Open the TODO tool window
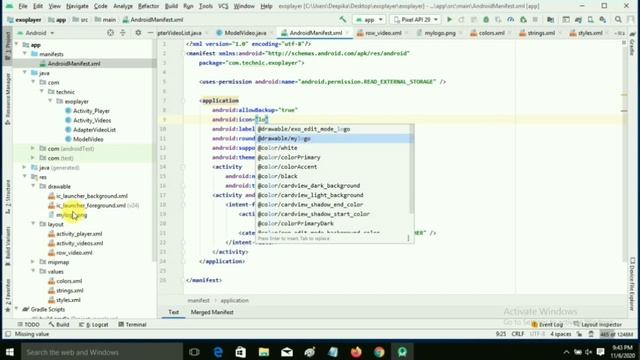Viewport: 640px width, 360px height. coord(29,324)
